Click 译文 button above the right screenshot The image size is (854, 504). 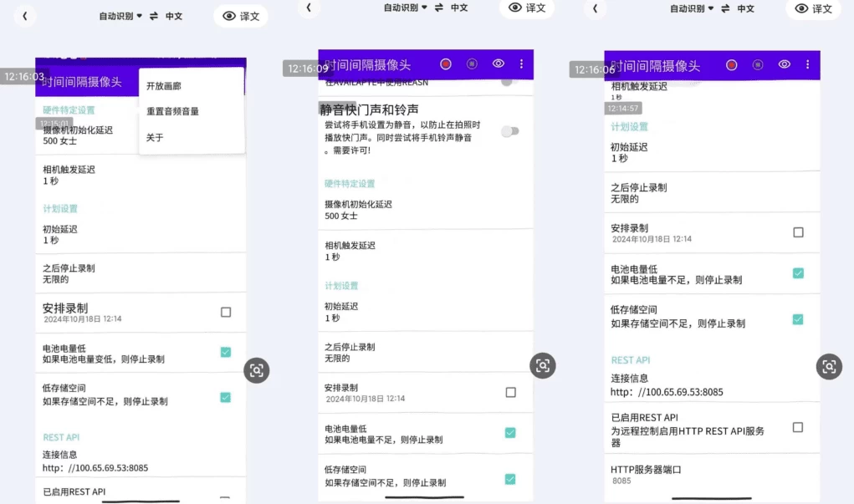coord(813,9)
